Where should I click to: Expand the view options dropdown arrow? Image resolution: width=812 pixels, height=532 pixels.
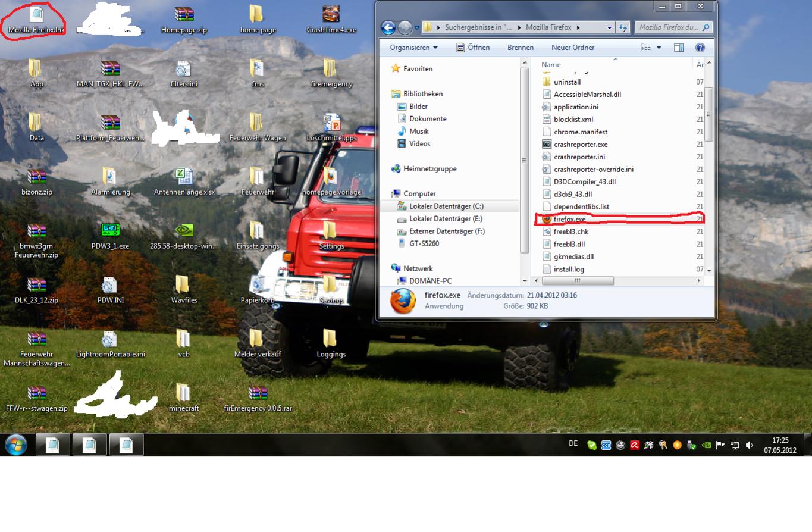pos(659,48)
